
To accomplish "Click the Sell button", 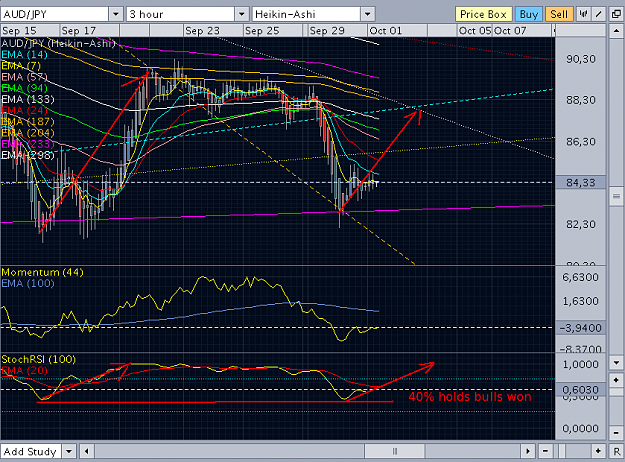I will [559, 14].
